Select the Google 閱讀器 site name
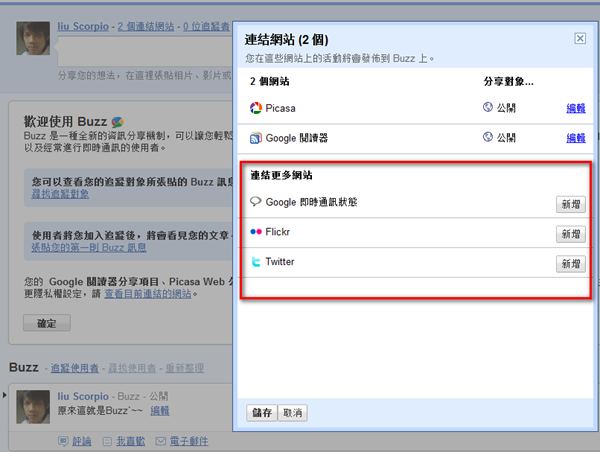Viewport: 600px width, 452px height. coord(297,138)
